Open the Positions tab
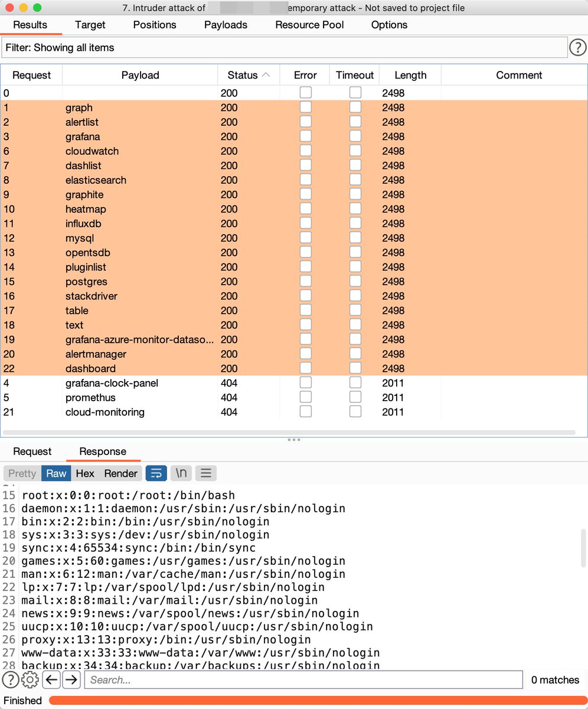Image resolution: width=588 pixels, height=709 pixels. [155, 25]
